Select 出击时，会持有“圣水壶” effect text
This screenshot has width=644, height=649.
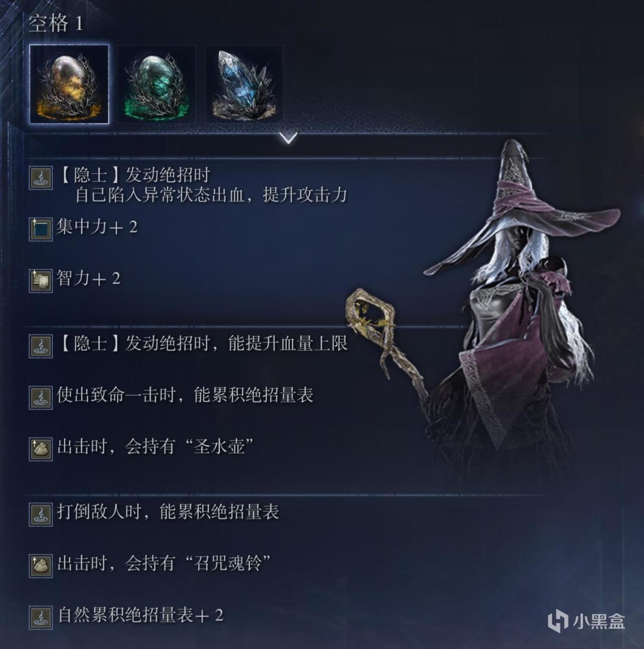pyautogui.click(x=155, y=446)
